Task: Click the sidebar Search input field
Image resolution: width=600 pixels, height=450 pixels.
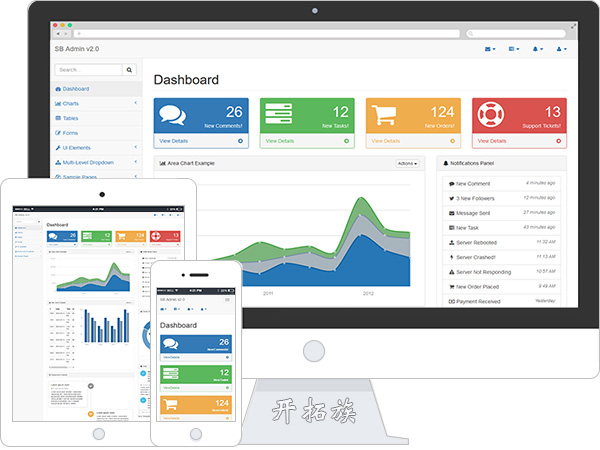Action: click(x=88, y=70)
